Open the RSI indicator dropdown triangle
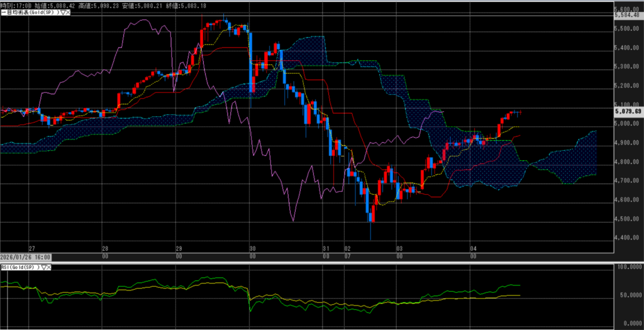The height and width of the screenshot is (330, 644). pyautogui.click(x=45, y=267)
